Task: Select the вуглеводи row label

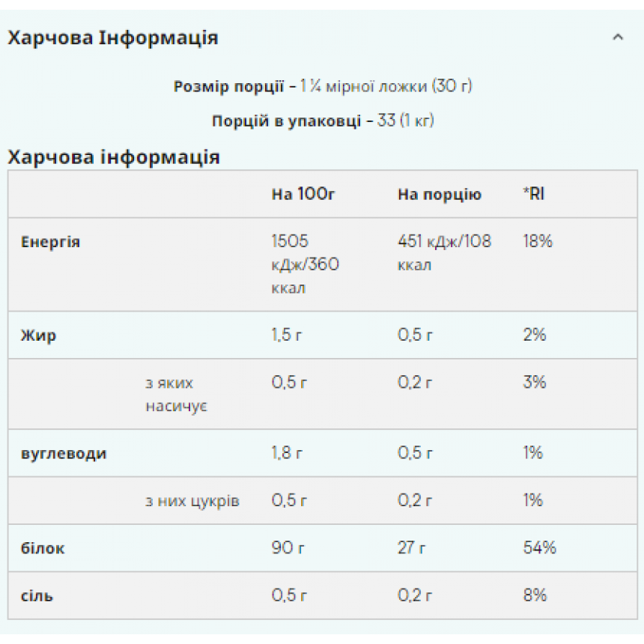Action: click(x=64, y=454)
